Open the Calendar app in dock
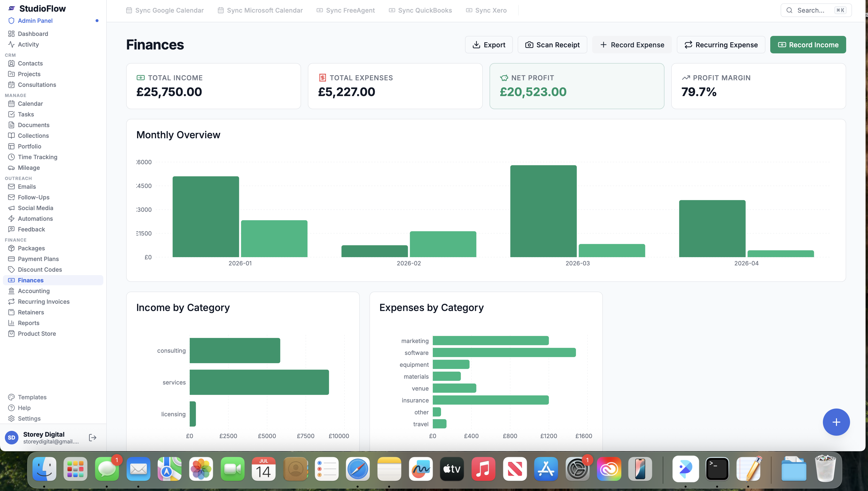This screenshot has width=868, height=491. (x=263, y=469)
